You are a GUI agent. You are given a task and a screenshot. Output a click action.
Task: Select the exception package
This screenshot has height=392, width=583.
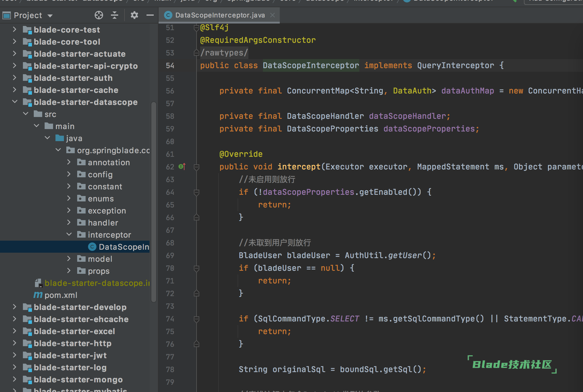click(x=107, y=210)
